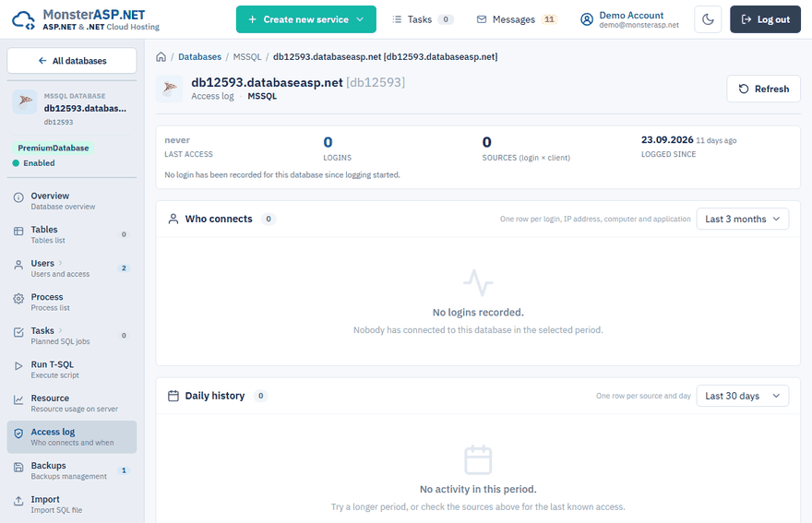Image resolution: width=812 pixels, height=523 pixels.
Task: Click the db12593.databaseasp.net page title
Action: 267,82
